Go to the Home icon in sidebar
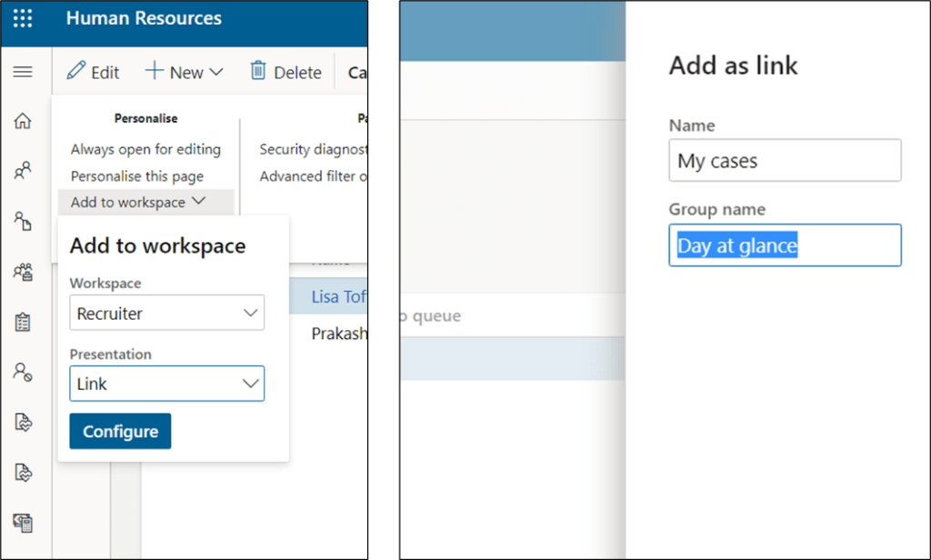Image resolution: width=931 pixels, height=560 pixels. tap(23, 122)
